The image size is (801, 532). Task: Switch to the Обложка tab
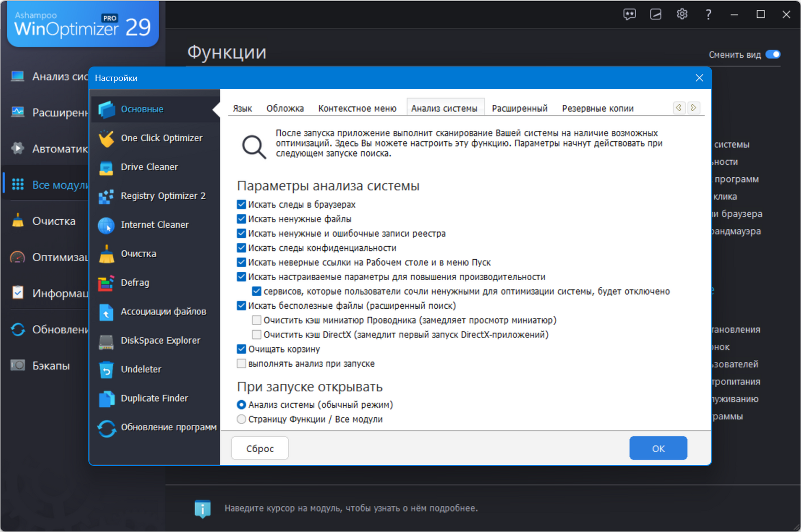pos(285,108)
